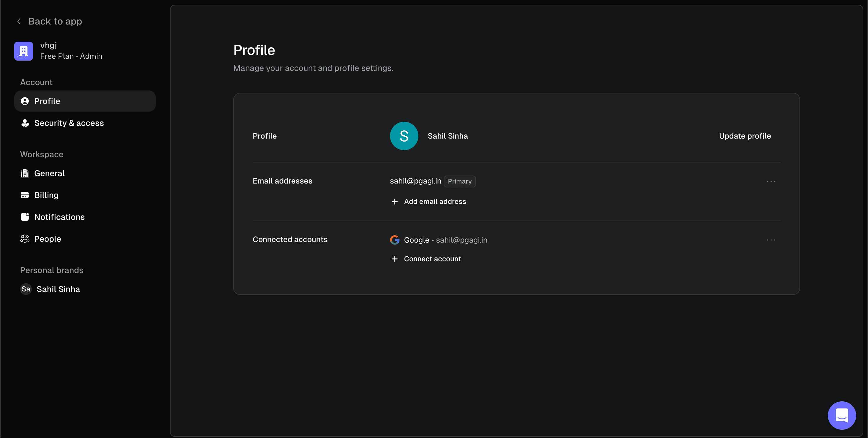Viewport: 868px width, 438px height.
Task: Click the Billing card icon
Action: click(25, 195)
